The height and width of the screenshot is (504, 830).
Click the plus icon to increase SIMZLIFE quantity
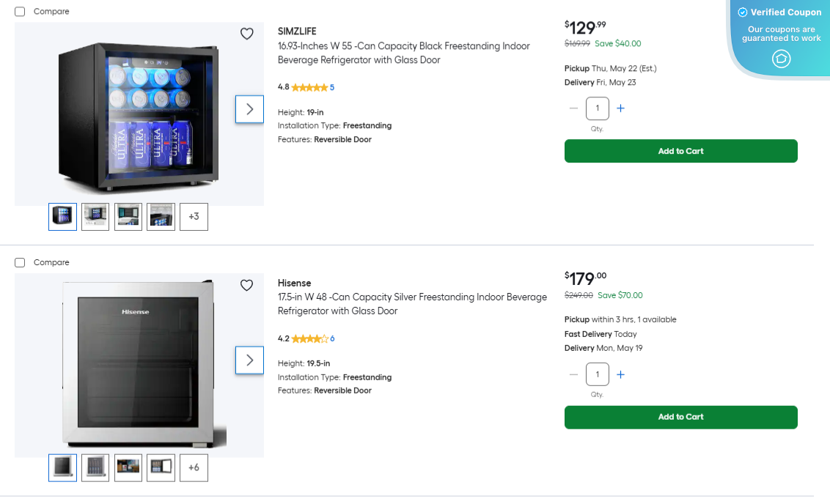tap(620, 108)
